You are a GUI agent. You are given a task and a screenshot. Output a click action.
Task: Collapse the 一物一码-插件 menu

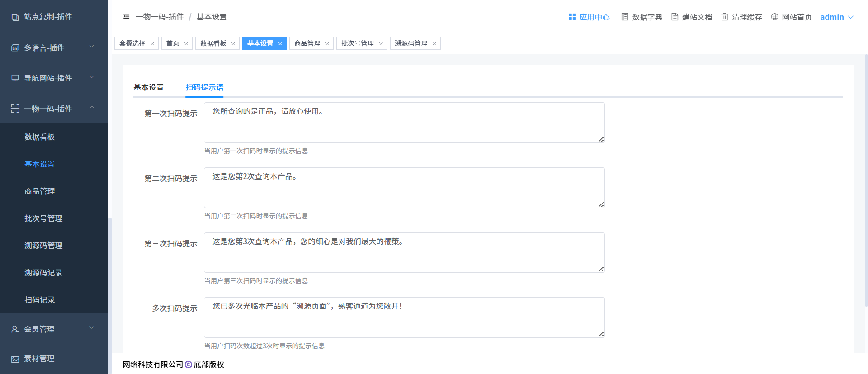[92, 108]
